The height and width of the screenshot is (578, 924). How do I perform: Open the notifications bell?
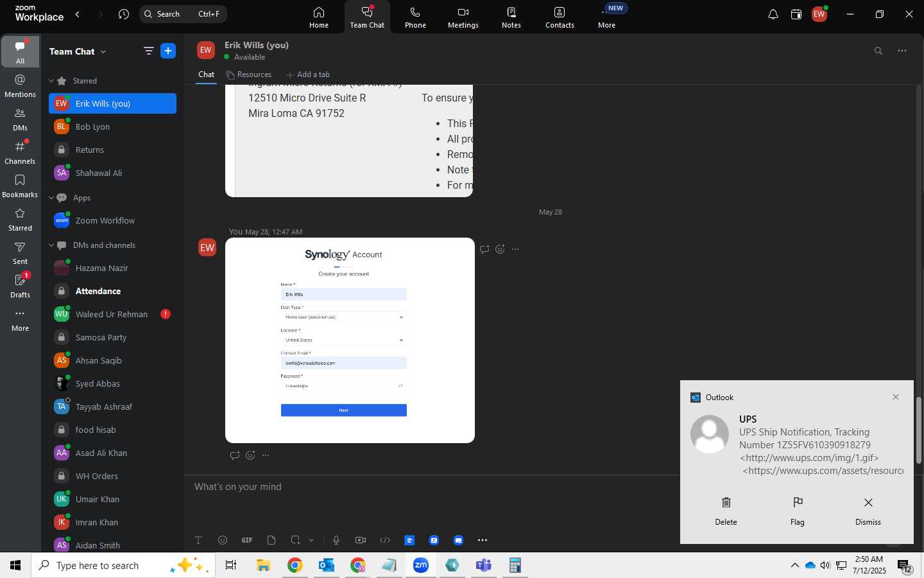pyautogui.click(x=773, y=14)
